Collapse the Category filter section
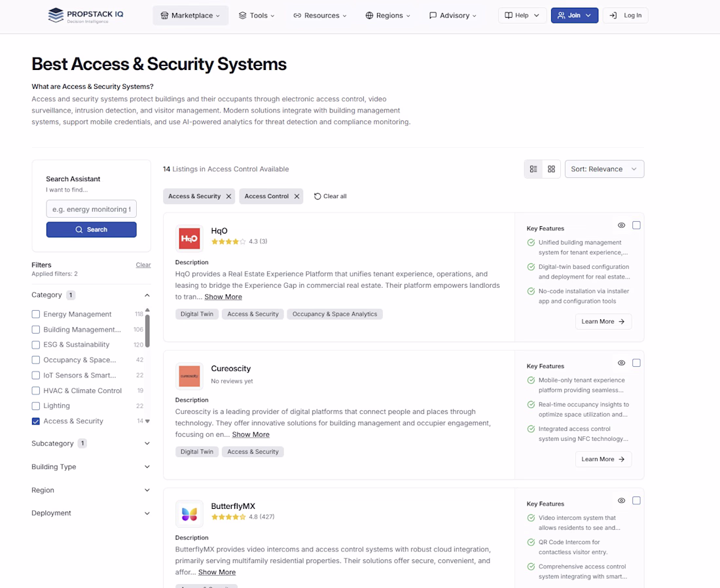Image resolution: width=720 pixels, height=588 pixels. [x=147, y=295]
